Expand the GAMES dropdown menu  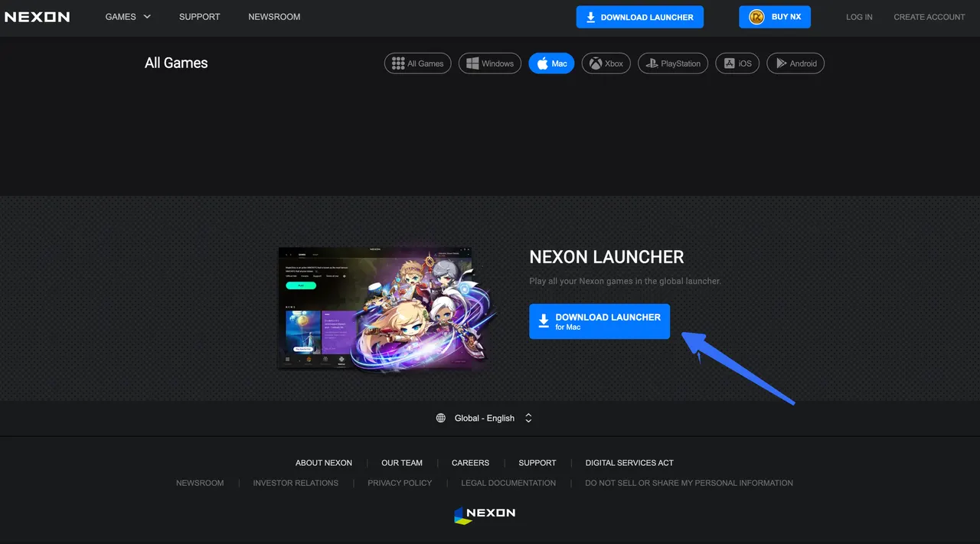(128, 17)
